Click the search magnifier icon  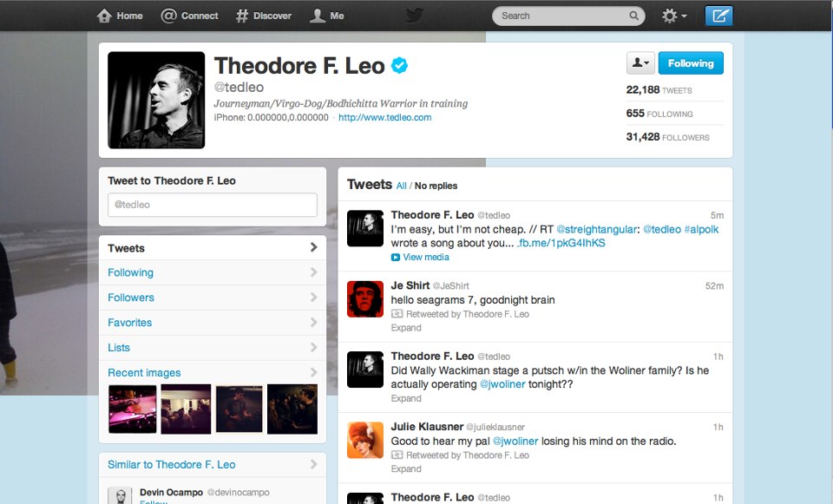coord(633,16)
